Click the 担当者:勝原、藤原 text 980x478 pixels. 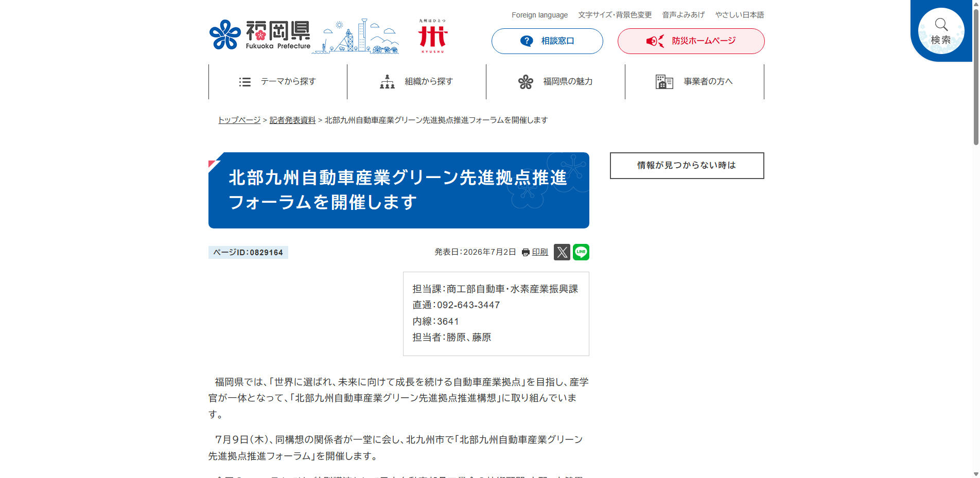[452, 338]
